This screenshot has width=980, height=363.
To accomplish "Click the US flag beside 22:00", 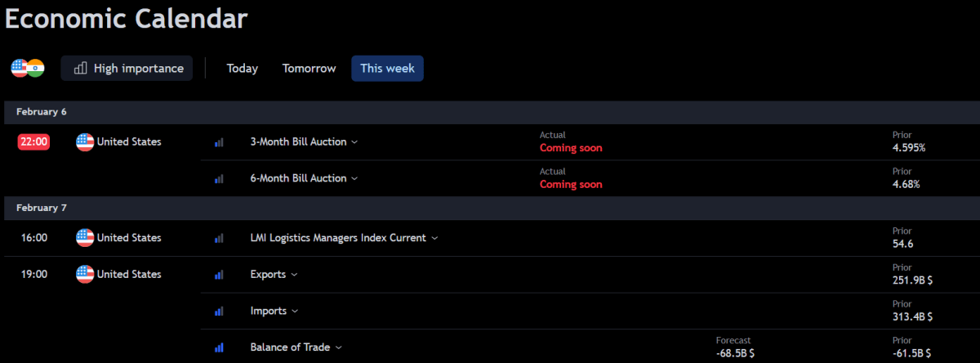I will (x=85, y=141).
